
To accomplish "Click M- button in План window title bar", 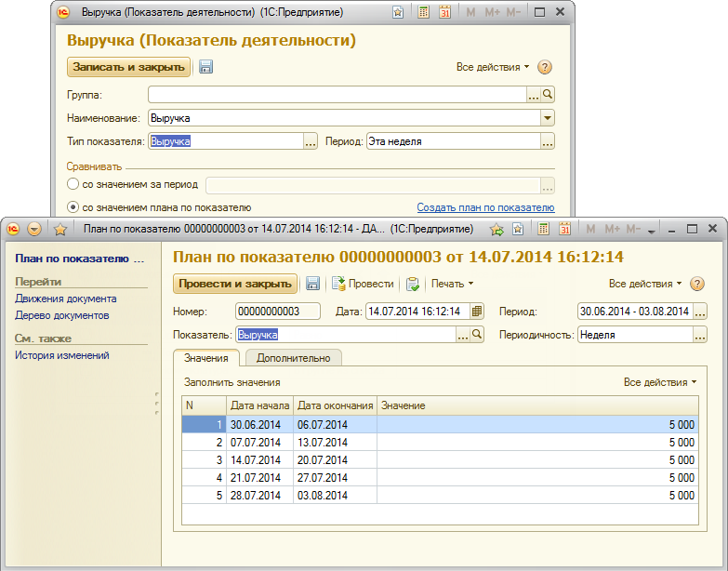I will click(633, 229).
